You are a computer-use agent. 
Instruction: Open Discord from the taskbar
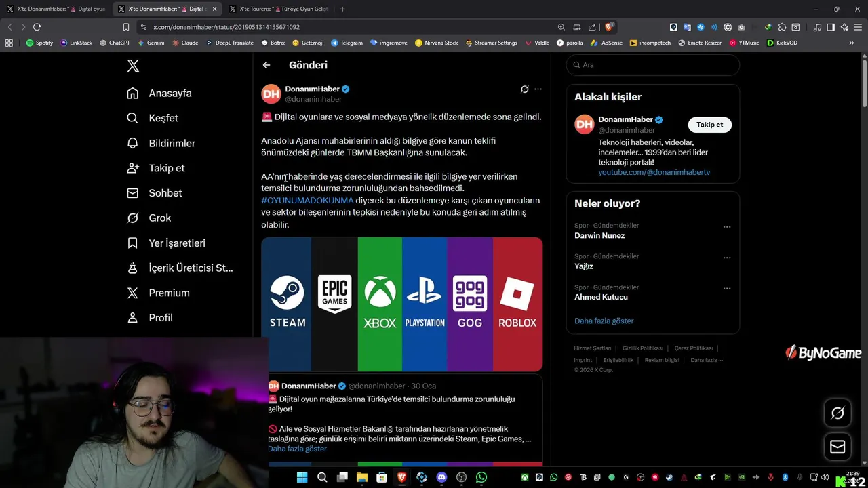pyautogui.click(x=441, y=477)
